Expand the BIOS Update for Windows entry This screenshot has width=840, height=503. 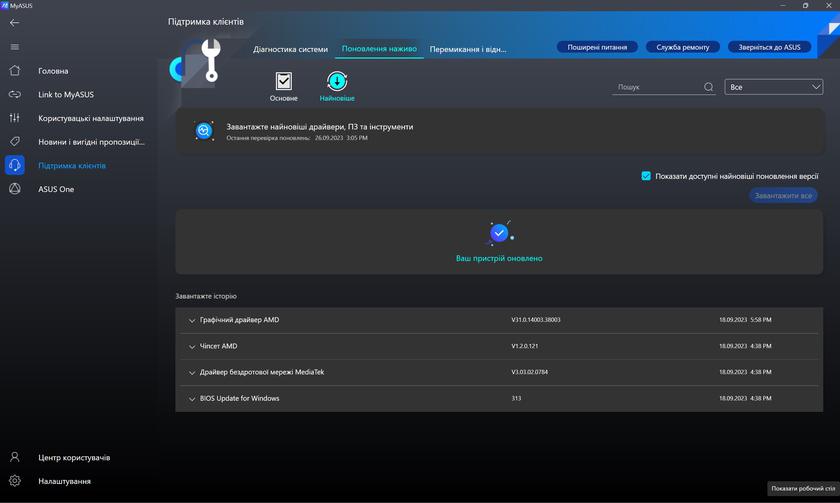[x=192, y=398]
